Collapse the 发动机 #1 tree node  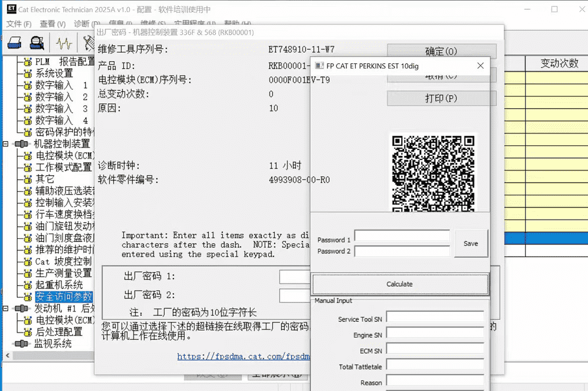[6, 309]
